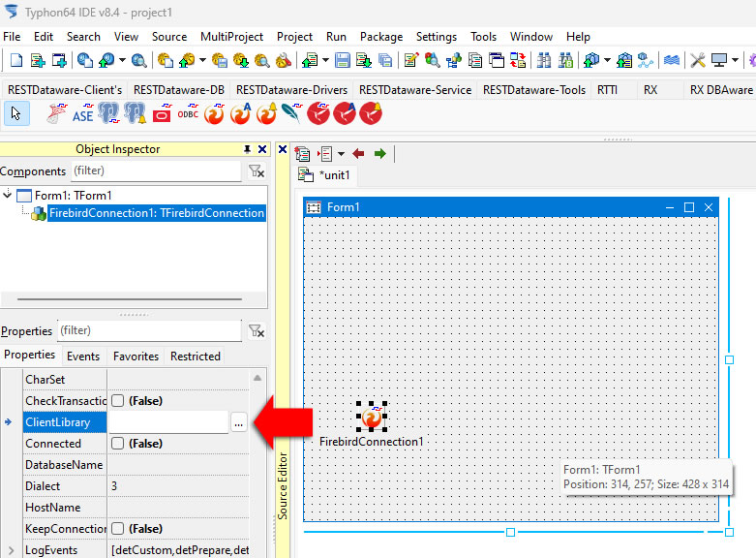Click the binoculars Find icon
The width and height of the screenshot is (756, 558).
(x=544, y=60)
